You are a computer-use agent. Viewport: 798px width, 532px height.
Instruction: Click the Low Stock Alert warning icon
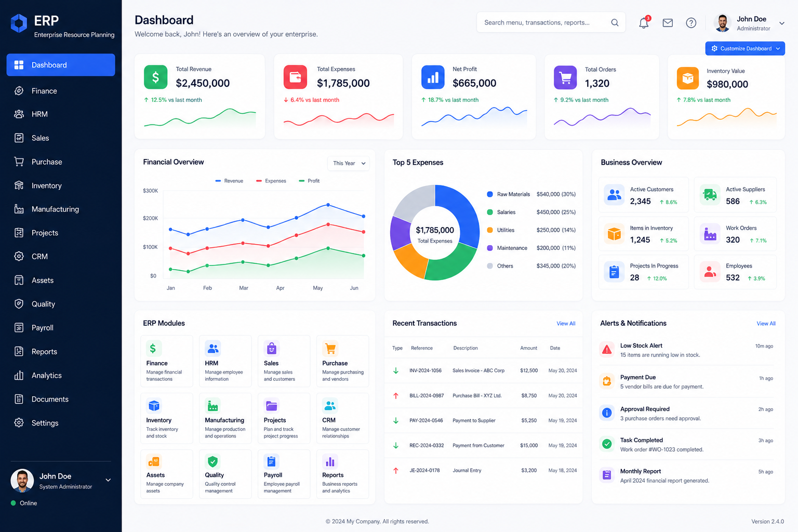[607, 350]
